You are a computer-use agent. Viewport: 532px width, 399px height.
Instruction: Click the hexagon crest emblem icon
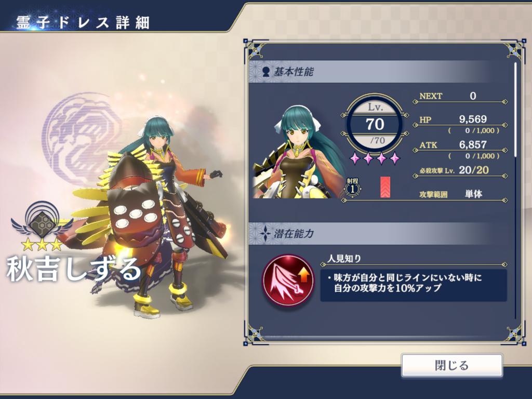pyautogui.click(x=42, y=223)
